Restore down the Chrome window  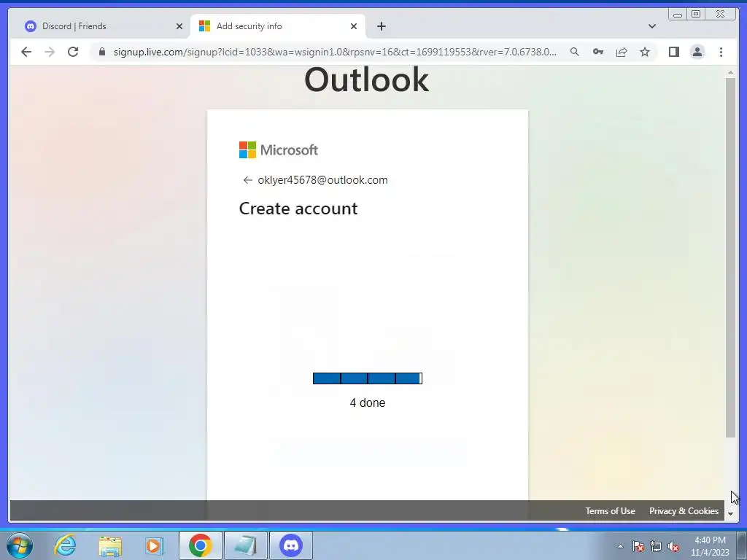tap(695, 15)
